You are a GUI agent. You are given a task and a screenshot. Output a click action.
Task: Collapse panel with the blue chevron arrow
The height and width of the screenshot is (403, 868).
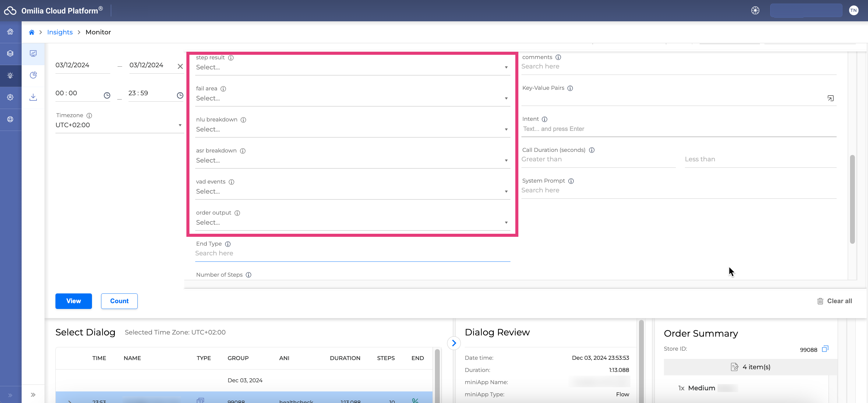(454, 343)
